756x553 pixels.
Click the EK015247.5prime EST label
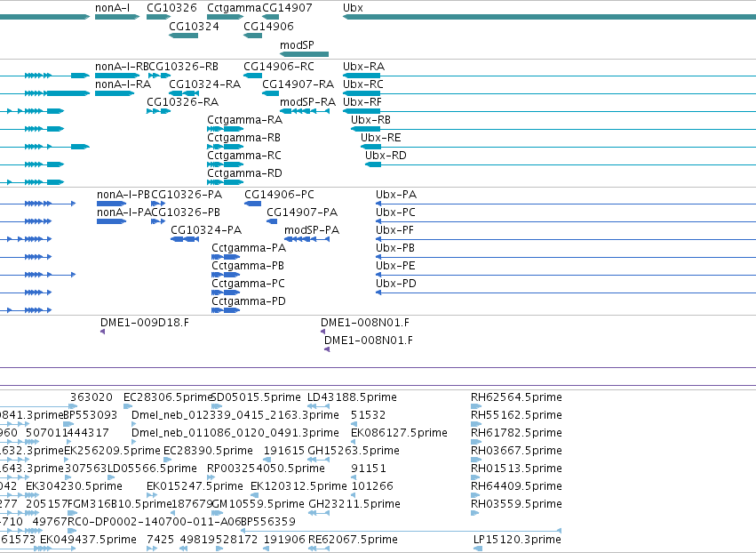pos(195,486)
